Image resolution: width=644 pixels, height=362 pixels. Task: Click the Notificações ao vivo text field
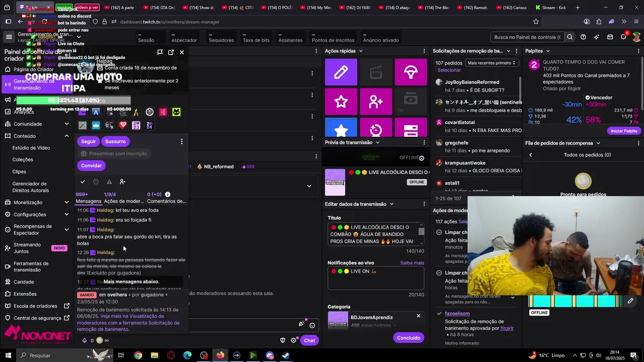point(376,279)
